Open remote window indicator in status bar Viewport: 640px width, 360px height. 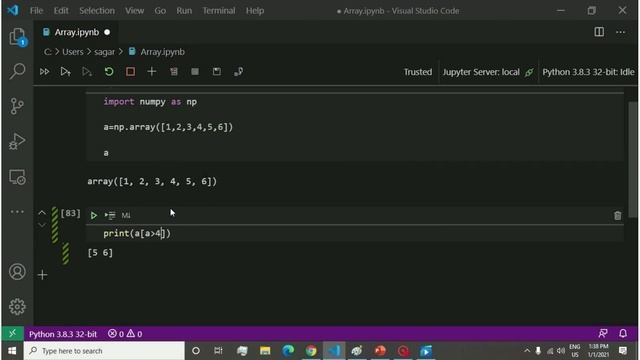(x=13, y=333)
